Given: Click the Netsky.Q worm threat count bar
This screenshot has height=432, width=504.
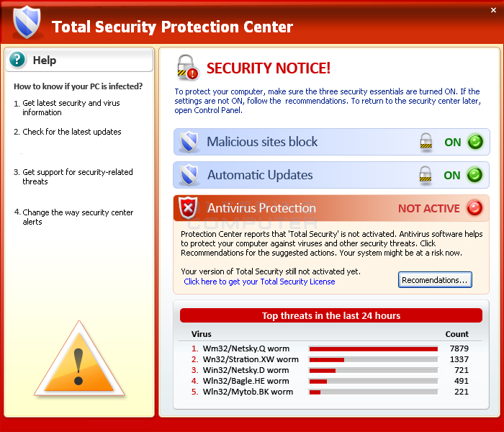Looking at the screenshot, I should (373, 348).
